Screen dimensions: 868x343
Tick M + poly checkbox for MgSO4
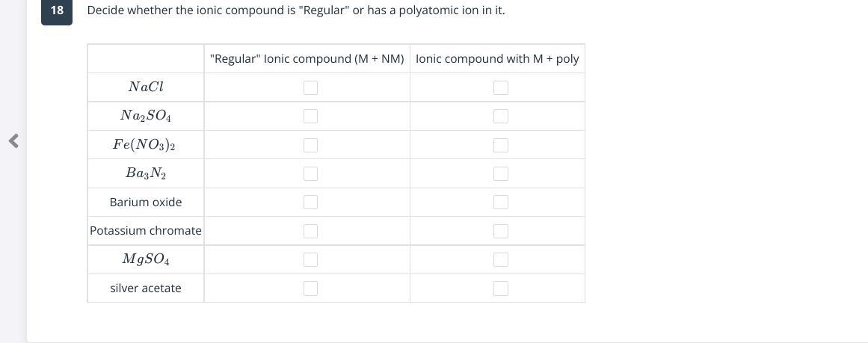tap(500, 259)
